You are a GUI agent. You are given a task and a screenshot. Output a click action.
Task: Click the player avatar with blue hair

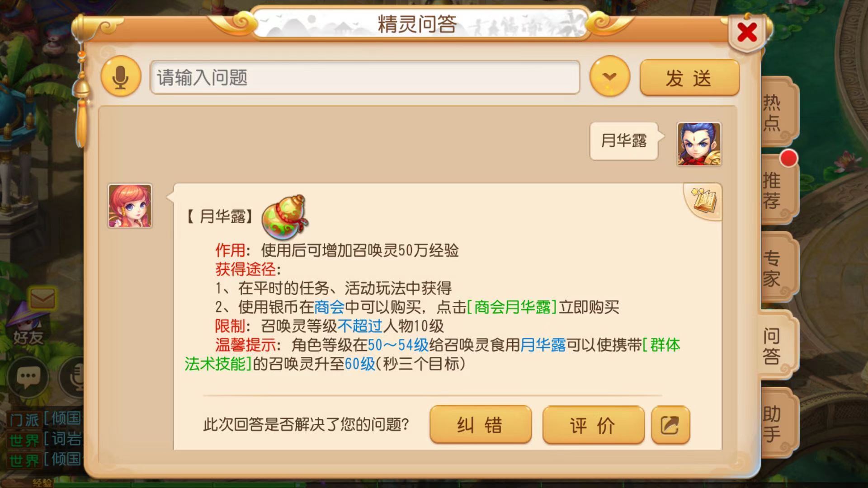[x=698, y=144]
